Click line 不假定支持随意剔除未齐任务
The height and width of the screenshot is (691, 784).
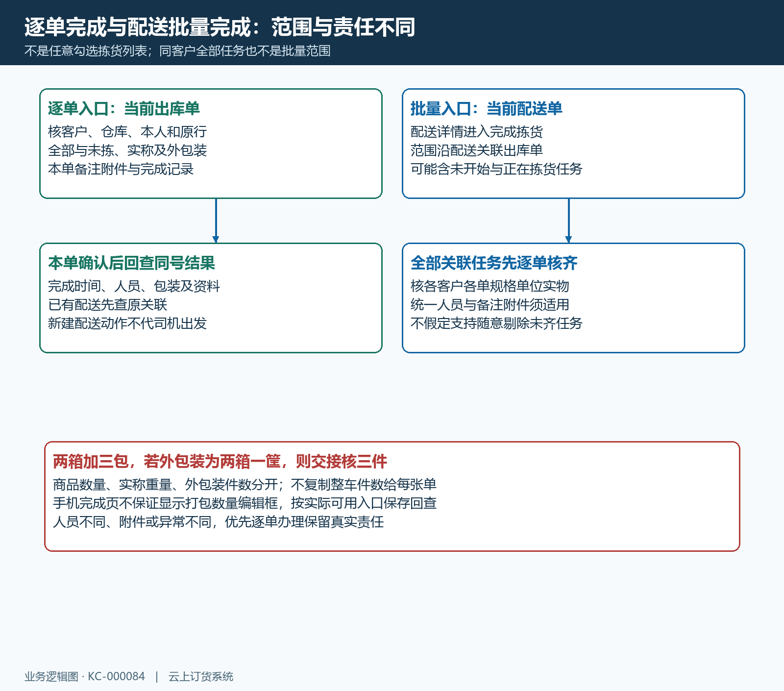coord(496,323)
